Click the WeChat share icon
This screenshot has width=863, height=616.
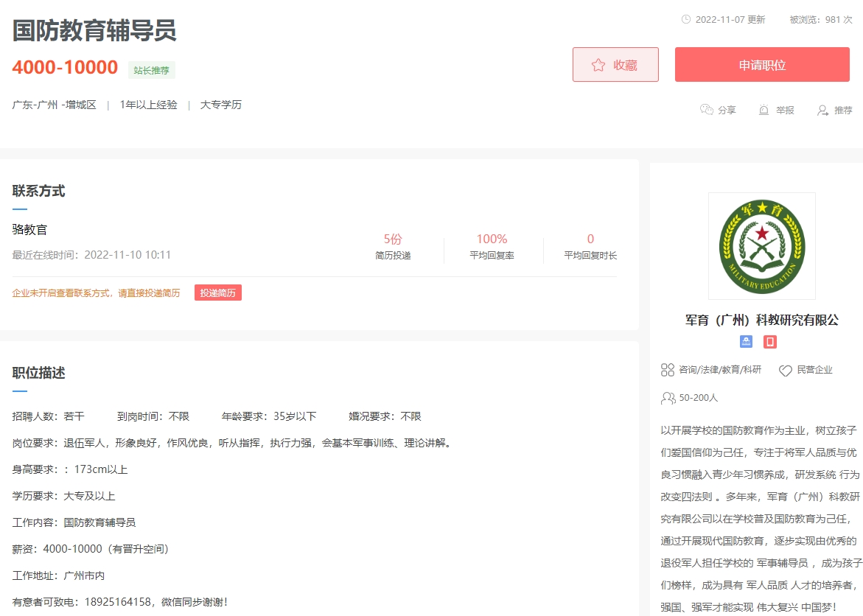coord(707,110)
